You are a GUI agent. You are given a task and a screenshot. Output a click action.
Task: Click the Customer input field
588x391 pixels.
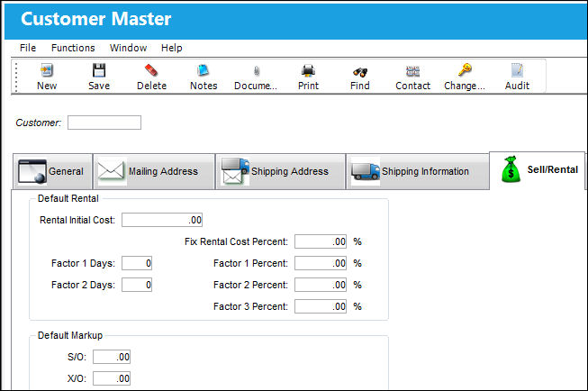pos(104,123)
